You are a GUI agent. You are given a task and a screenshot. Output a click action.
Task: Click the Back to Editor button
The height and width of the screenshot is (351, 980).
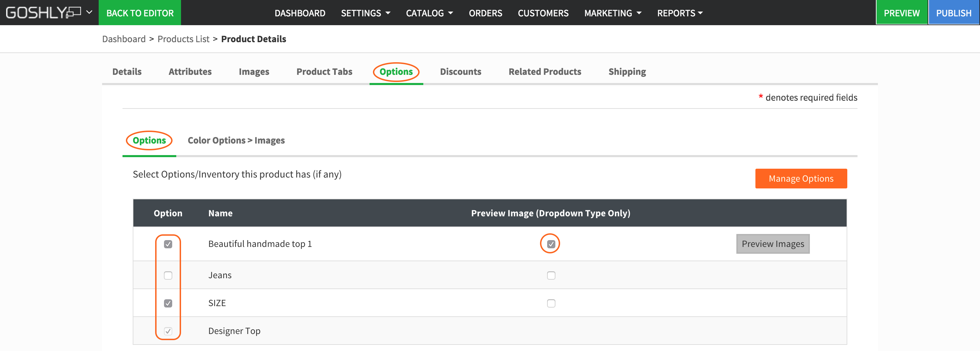tap(140, 13)
